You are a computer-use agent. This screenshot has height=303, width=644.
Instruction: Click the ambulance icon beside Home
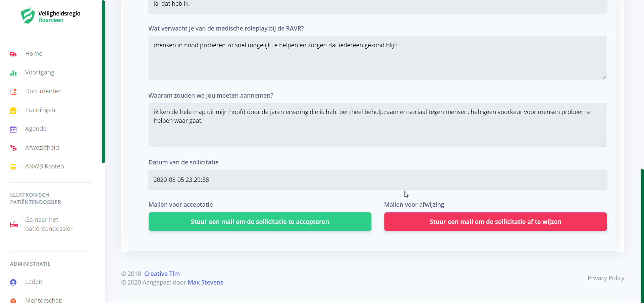13,54
